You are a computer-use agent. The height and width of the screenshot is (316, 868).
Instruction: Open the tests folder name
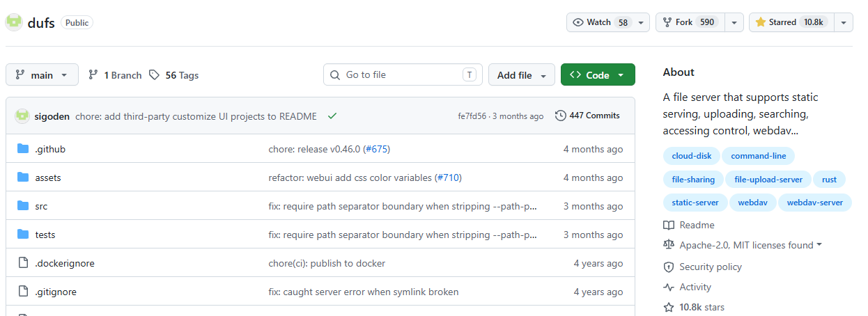click(45, 235)
